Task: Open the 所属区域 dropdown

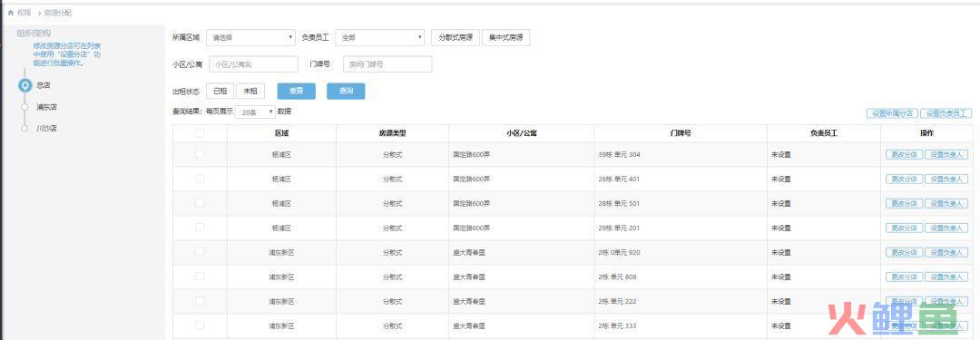Action: click(x=250, y=37)
